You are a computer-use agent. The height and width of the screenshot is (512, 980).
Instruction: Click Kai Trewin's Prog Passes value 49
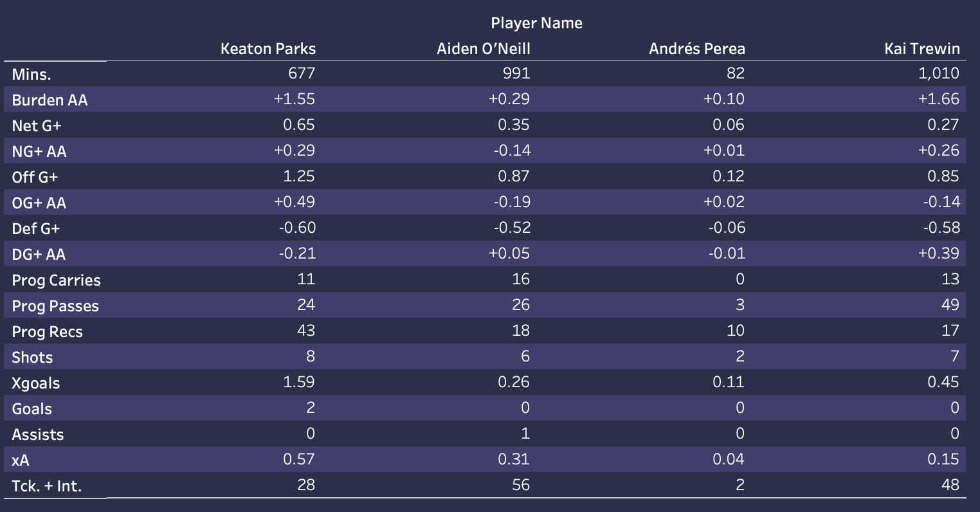pos(950,305)
